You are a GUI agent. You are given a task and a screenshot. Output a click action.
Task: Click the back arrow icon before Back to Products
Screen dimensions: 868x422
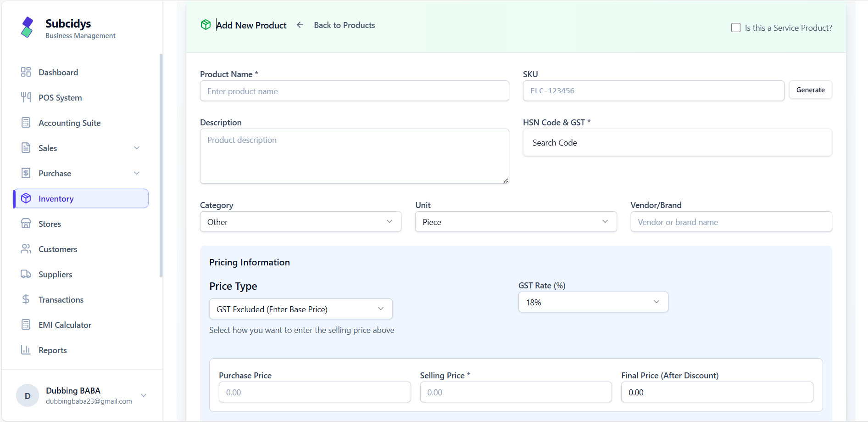coord(300,25)
